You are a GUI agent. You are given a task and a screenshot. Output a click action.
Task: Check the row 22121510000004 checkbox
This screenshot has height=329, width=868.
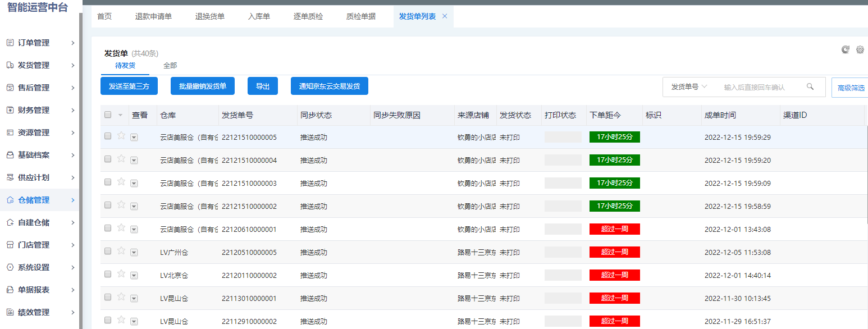tap(108, 159)
